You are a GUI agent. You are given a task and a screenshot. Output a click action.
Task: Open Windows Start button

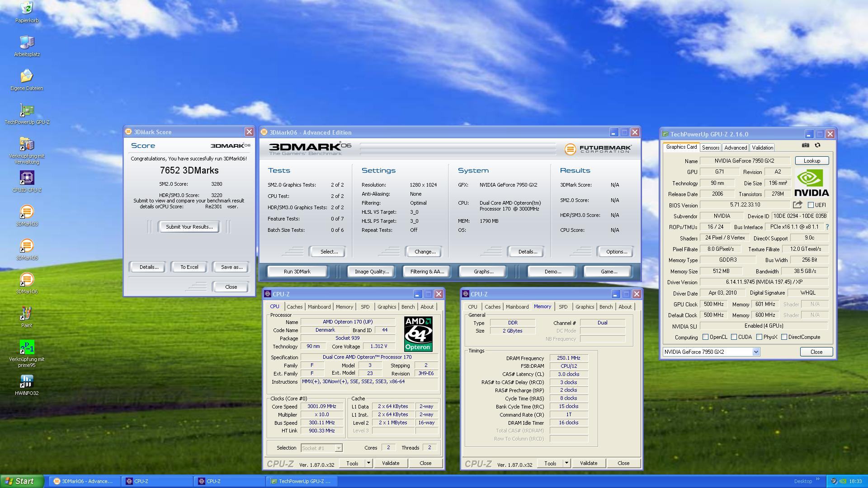22,481
